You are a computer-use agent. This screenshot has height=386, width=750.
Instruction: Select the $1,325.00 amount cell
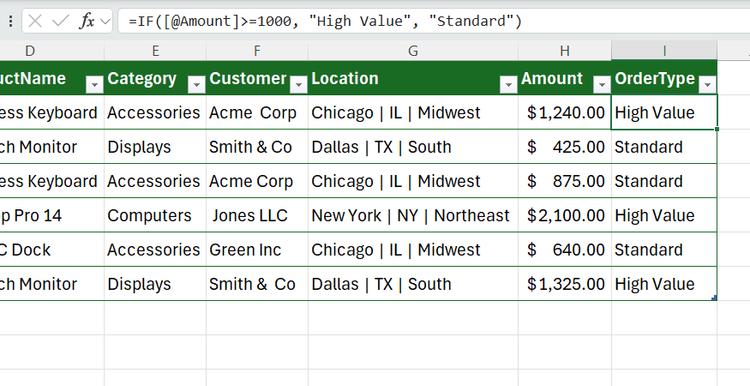tap(565, 284)
